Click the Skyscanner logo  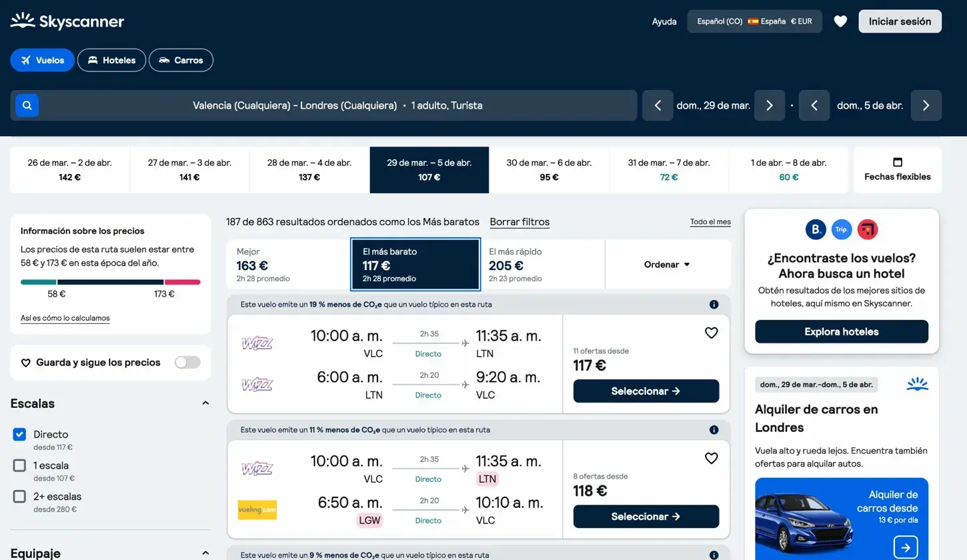point(67,21)
